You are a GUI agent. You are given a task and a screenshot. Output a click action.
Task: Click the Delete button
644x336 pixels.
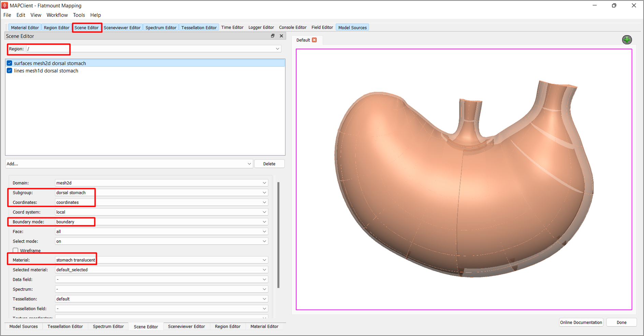pyautogui.click(x=269, y=164)
